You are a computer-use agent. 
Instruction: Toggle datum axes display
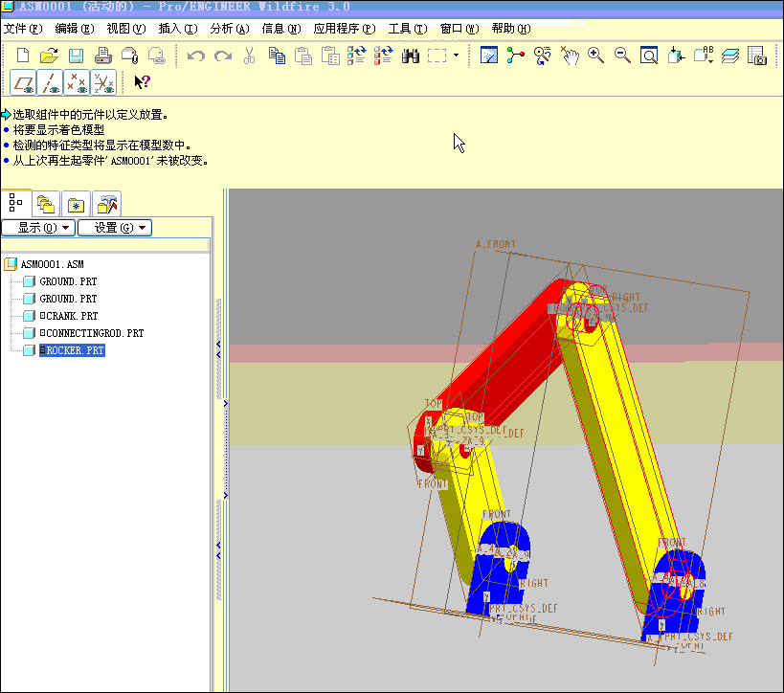coord(50,82)
